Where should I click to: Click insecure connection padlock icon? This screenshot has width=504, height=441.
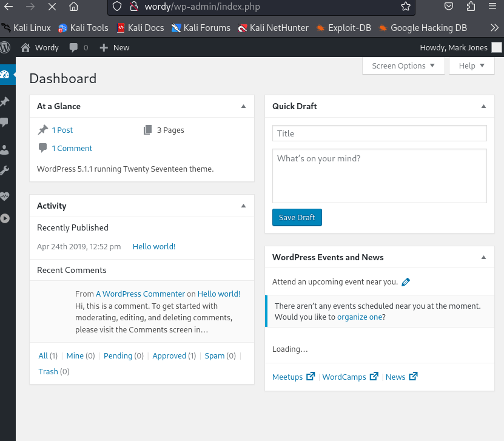(133, 7)
